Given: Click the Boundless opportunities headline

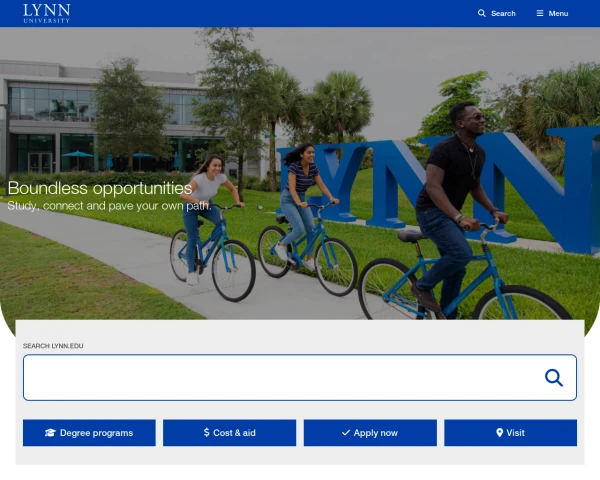Looking at the screenshot, I should pyautogui.click(x=100, y=188).
